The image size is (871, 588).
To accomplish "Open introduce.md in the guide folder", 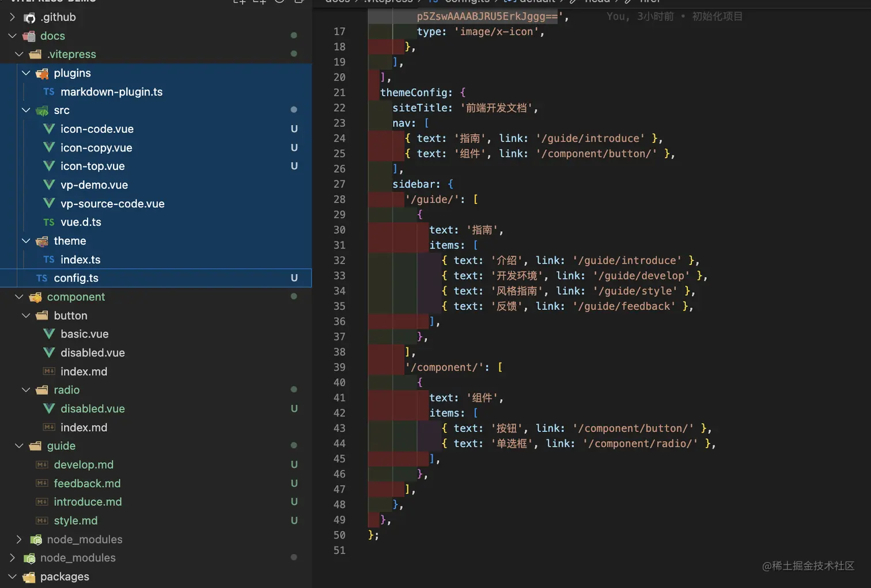I will click(x=88, y=502).
